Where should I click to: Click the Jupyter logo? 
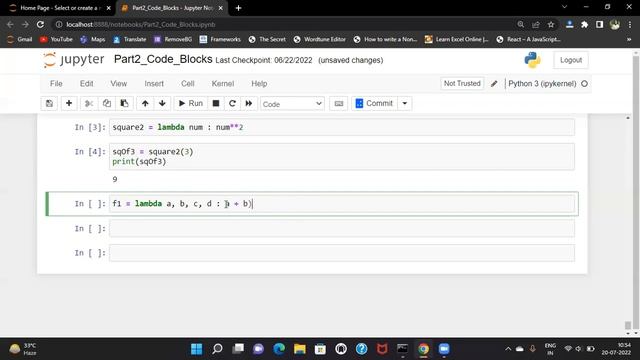(x=73, y=60)
